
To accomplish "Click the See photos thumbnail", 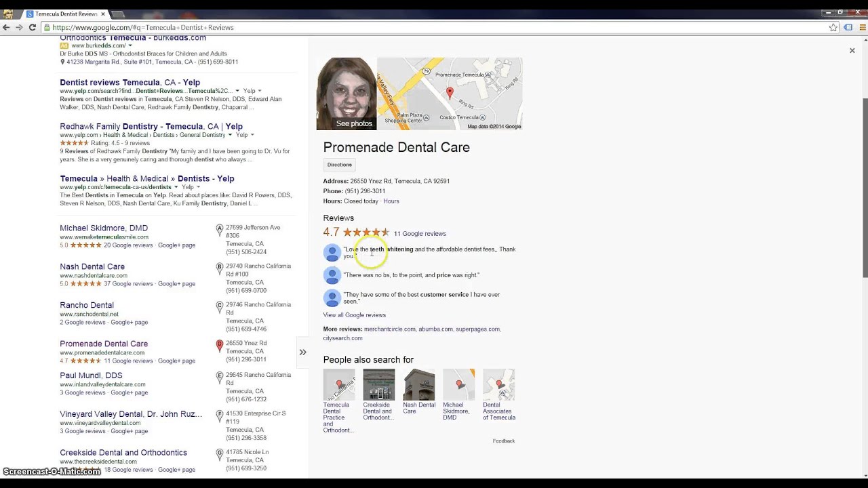I will coord(346,94).
